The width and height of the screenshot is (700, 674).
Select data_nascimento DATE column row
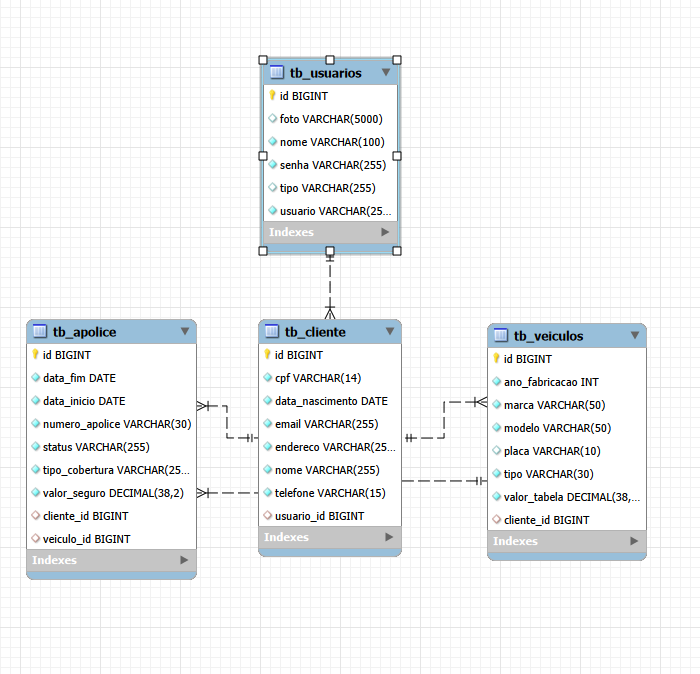click(x=330, y=401)
